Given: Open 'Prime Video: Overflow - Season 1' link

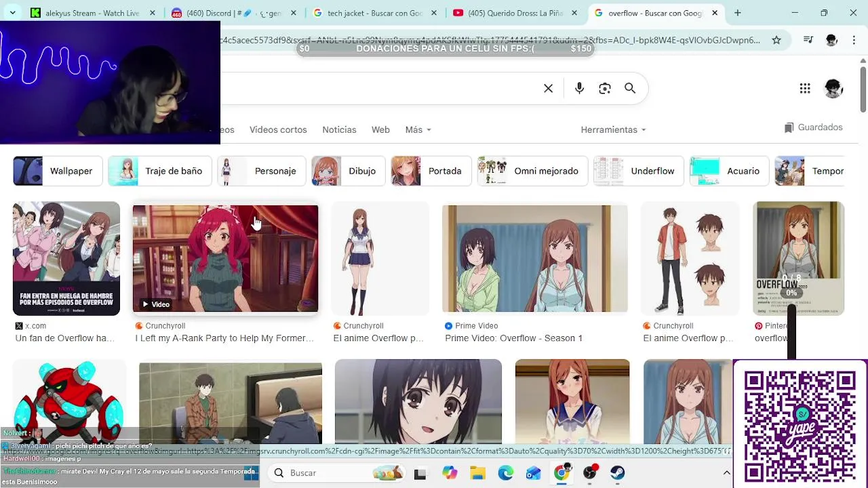Looking at the screenshot, I should pyautogui.click(x=513, y=338).
